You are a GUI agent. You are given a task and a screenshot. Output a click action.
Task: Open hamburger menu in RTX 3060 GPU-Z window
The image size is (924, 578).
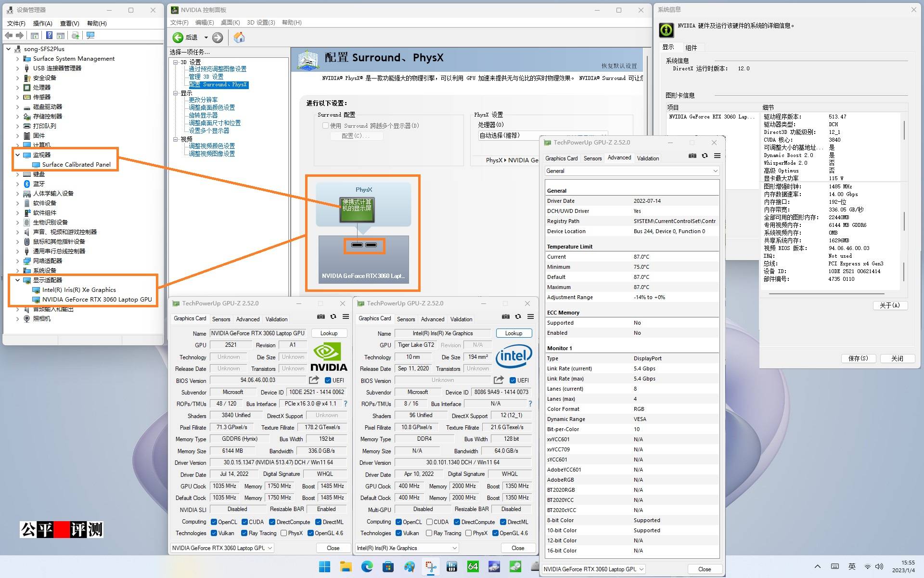pos(346,316)
